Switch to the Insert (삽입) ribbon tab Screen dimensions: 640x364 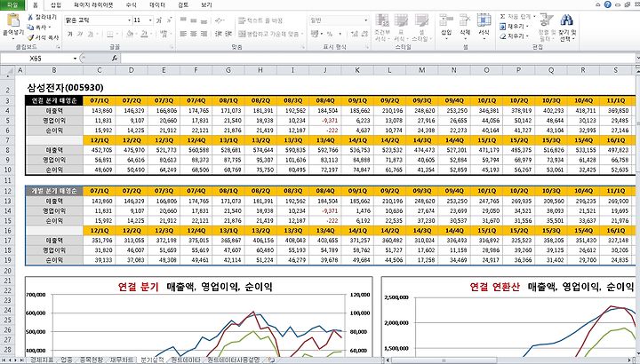[56, 5]
